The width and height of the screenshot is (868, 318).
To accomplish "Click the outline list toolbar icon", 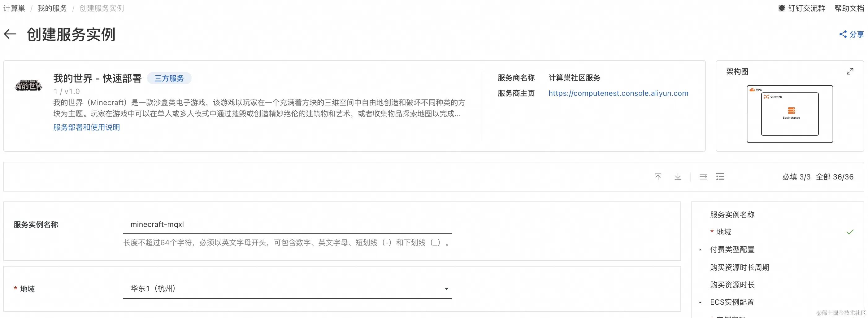I will point(720,177).
